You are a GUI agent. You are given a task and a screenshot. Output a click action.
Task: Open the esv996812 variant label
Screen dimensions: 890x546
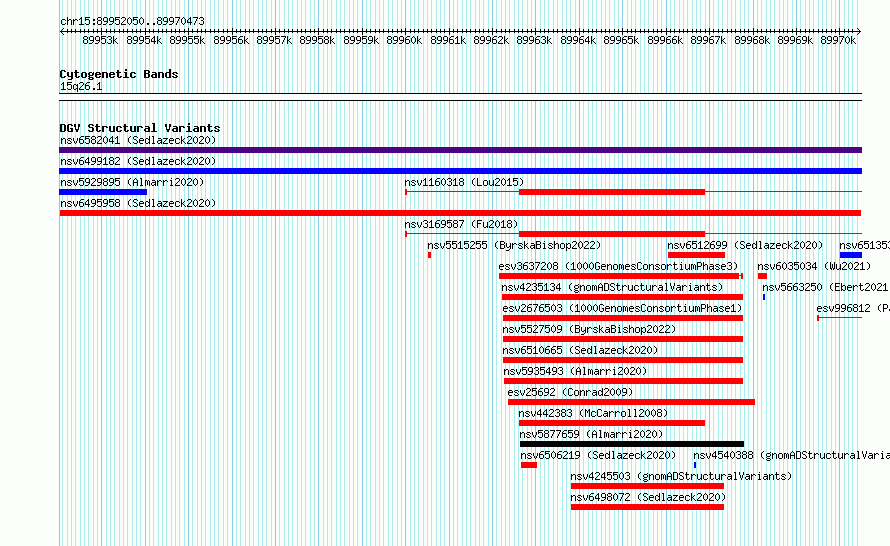pyautogui.click(x=853, y=308)
